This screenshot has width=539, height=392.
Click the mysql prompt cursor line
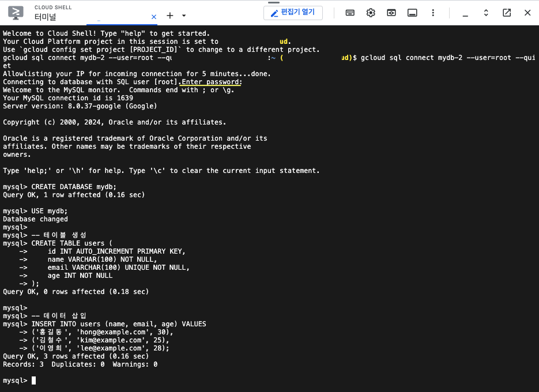19,380
